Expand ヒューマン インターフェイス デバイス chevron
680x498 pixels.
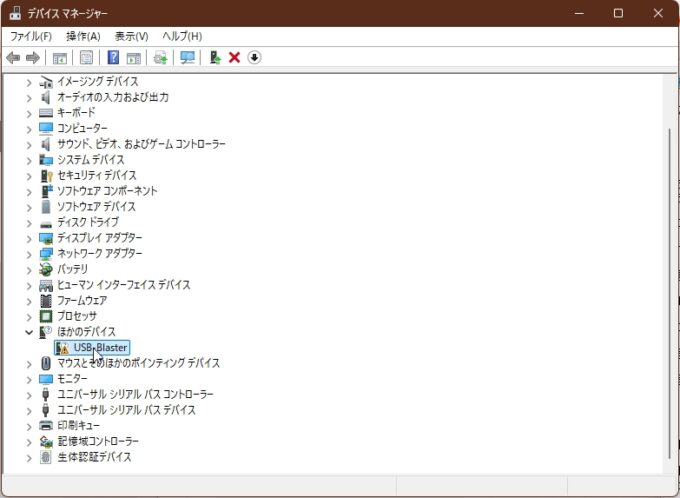click(29, 285)
